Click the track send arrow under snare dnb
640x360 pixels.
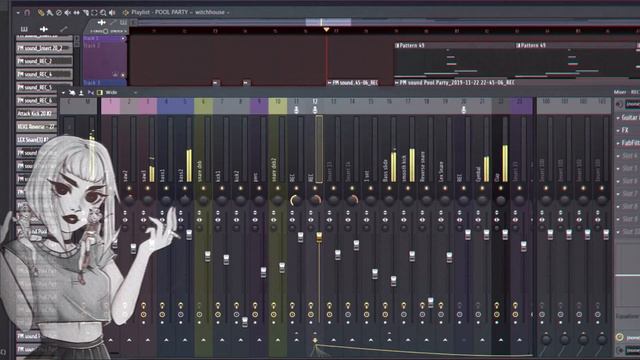pyautogui.click(x=203, y=340)
